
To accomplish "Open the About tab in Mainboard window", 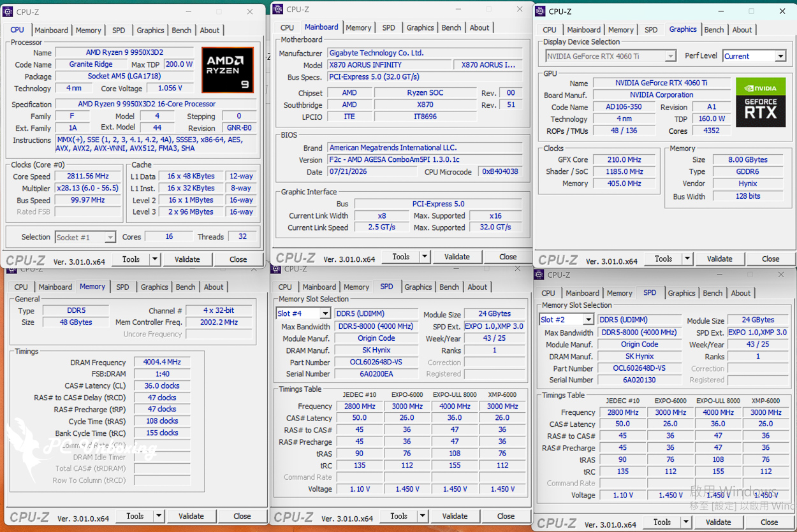I will pyautogui.click(x=479, y=27).
